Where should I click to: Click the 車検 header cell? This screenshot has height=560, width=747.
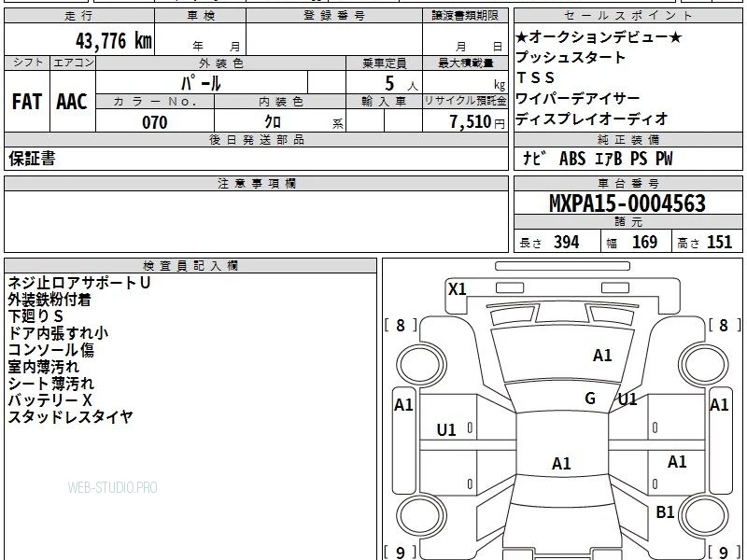pos(201,16)
